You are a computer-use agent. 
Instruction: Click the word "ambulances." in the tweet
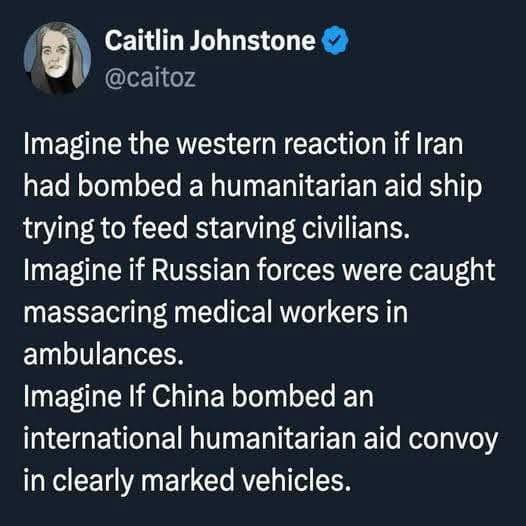(x=104, y=355)
